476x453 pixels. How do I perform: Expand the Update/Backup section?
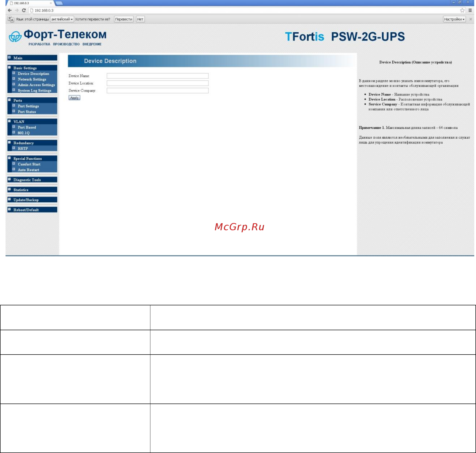point(9,199)
